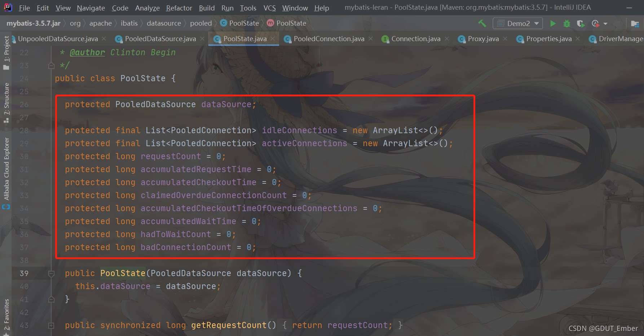644x336 pixels.
Task: Start debugging with the green bug icon
Action: pos(567,23)
